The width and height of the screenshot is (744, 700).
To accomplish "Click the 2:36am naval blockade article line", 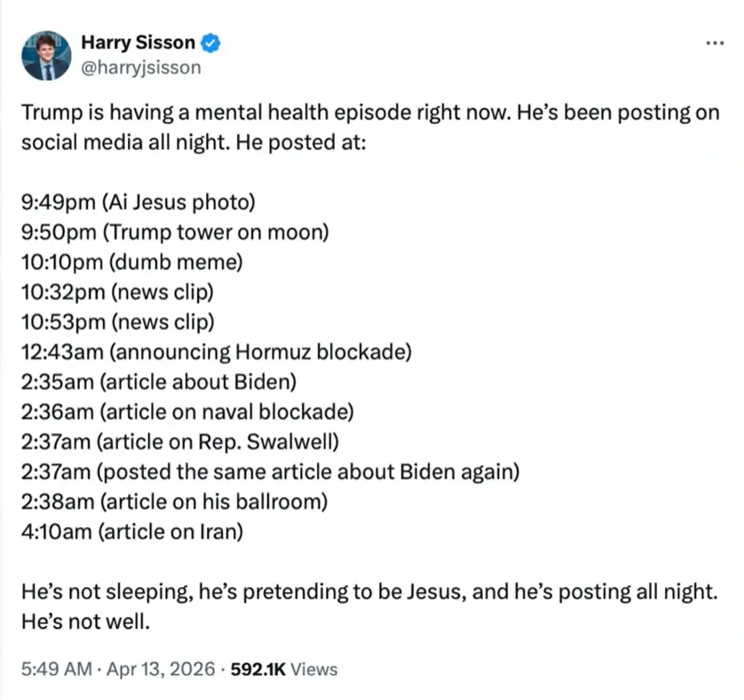I will 187,412.
